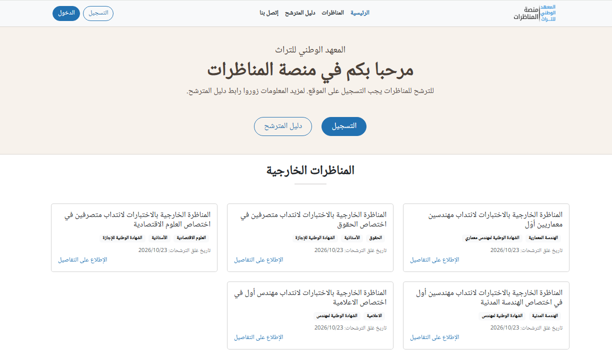612x364 pixels.
Task: Open the details link for اختصاص الحقوق
Action: coord(258,260)
